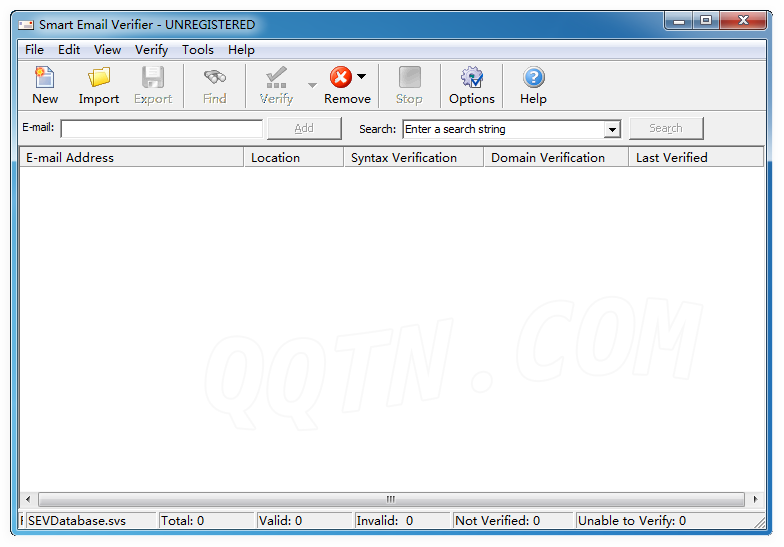Click the Remove red X icon
Viewport: 784px width, 547px height.
341,78
